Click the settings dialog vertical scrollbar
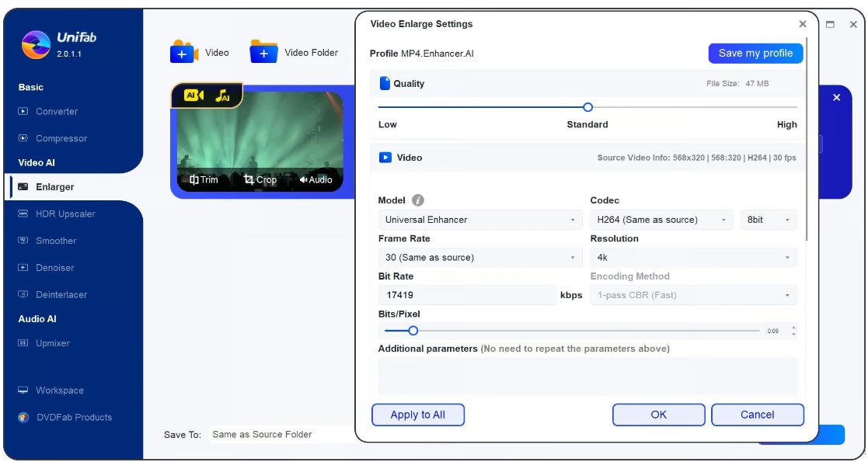868x462 pixels. (807, 138)
